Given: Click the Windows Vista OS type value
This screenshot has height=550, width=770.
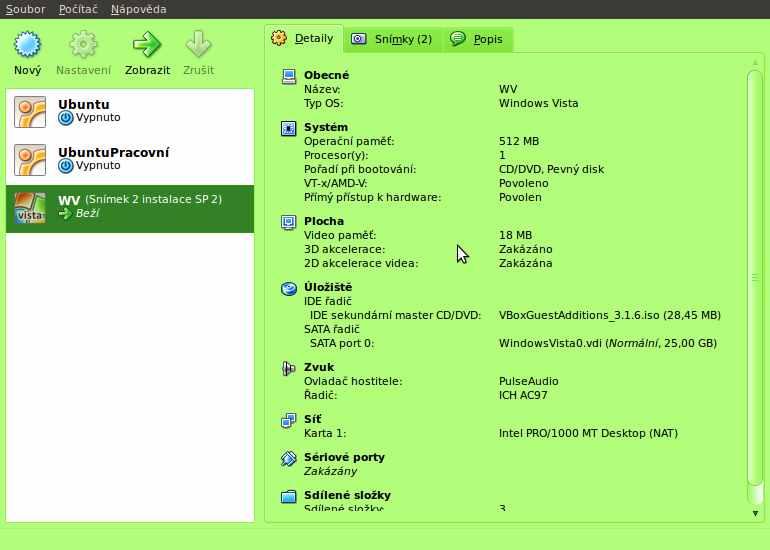Looking at the screenshot, I should pos(539,104).
